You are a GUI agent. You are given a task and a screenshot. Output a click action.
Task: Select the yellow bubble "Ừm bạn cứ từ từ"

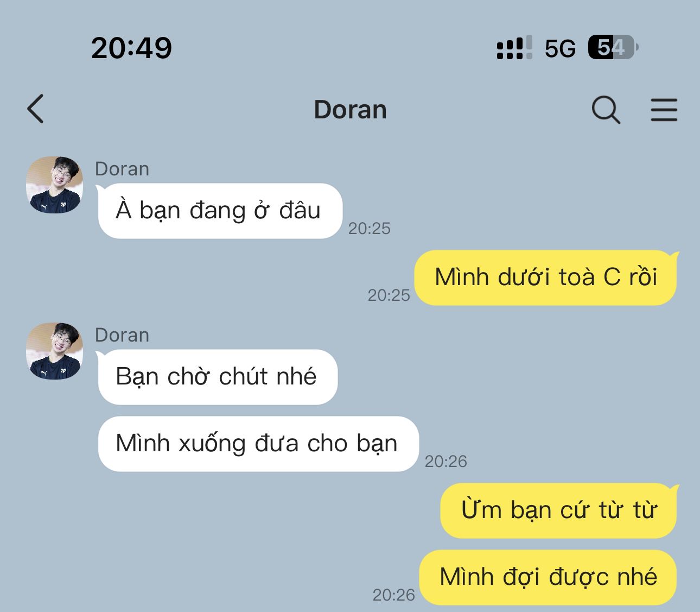point(559,510)
